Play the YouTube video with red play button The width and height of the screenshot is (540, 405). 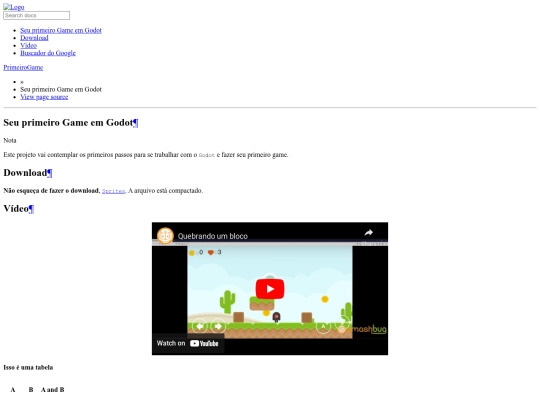tap(270, 289)
